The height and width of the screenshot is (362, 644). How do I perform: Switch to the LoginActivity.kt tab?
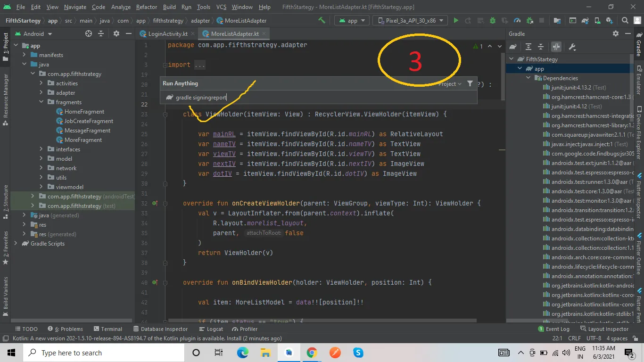point(168,34)
